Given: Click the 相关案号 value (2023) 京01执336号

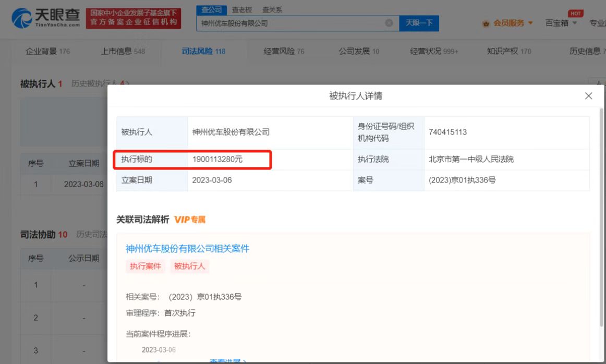Looking at the screenshot, I should click(x=205, y=297).
